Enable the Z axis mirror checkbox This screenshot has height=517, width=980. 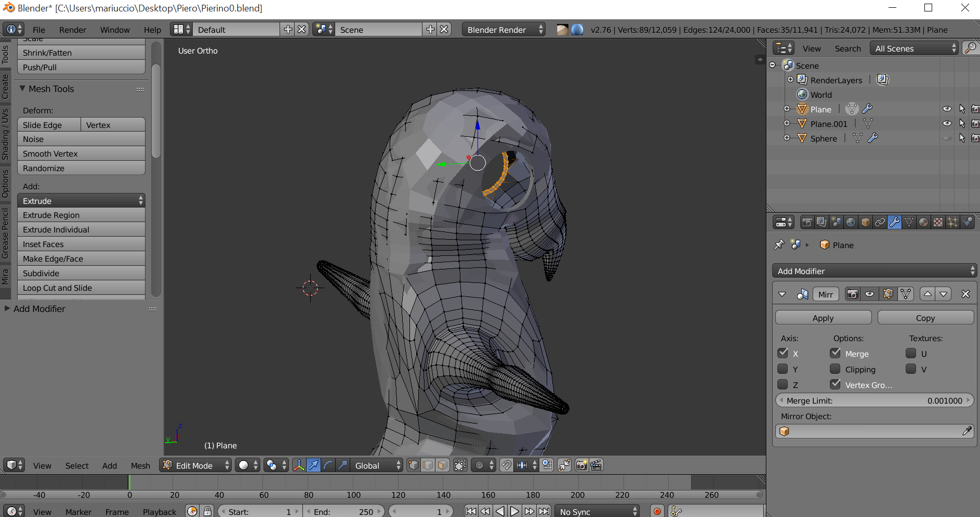pyautogui.click(x=783, y=384)
